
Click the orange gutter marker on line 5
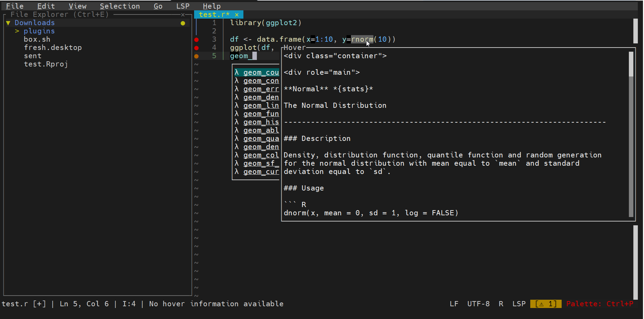tap(197, 56)
